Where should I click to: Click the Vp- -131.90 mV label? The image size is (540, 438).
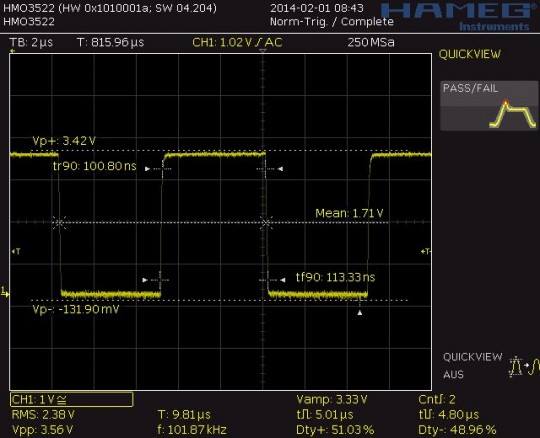click(76, 309)
